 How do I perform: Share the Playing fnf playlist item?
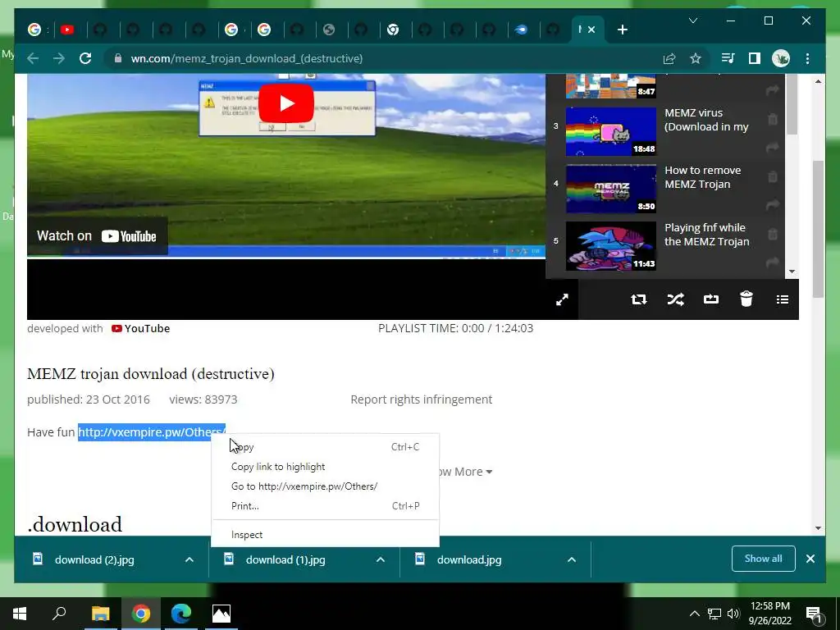tap(772, 262)
